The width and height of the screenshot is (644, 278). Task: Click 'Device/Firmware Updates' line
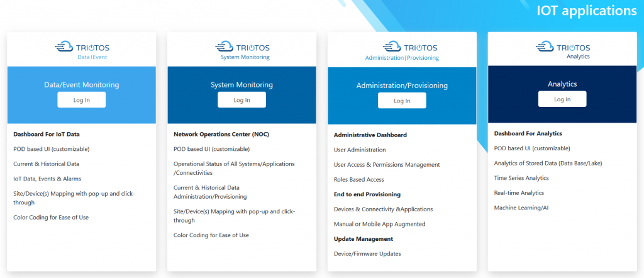367,253
